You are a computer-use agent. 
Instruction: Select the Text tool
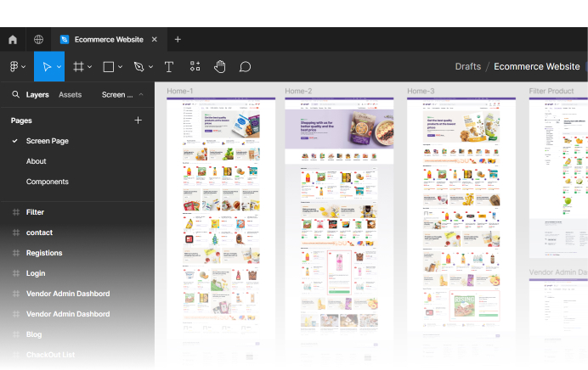[169, 67]
